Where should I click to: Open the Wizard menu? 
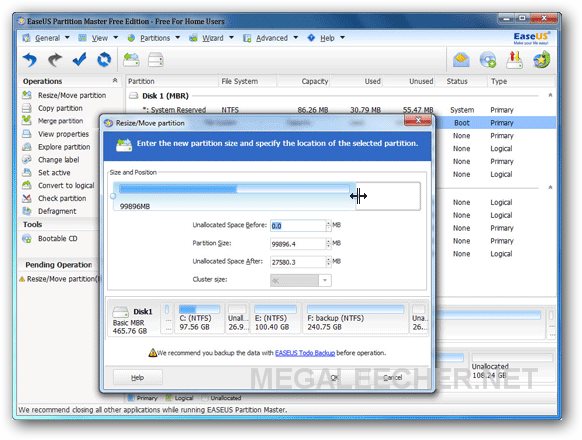212,38
